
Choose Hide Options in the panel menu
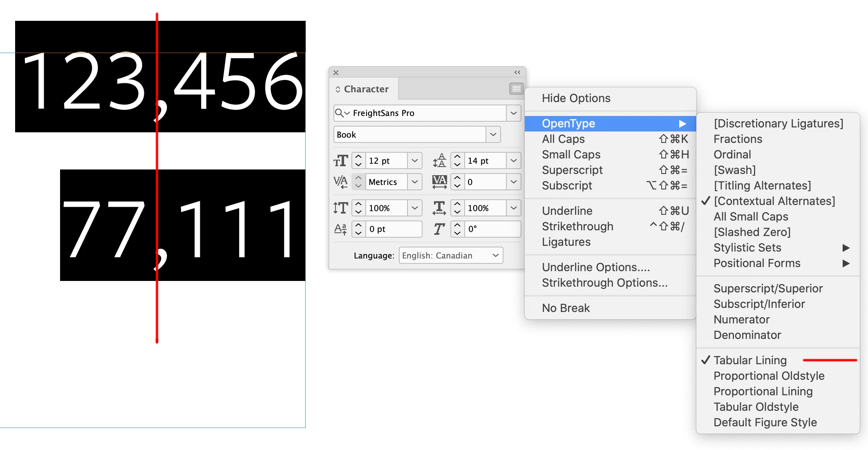[576, 98]
